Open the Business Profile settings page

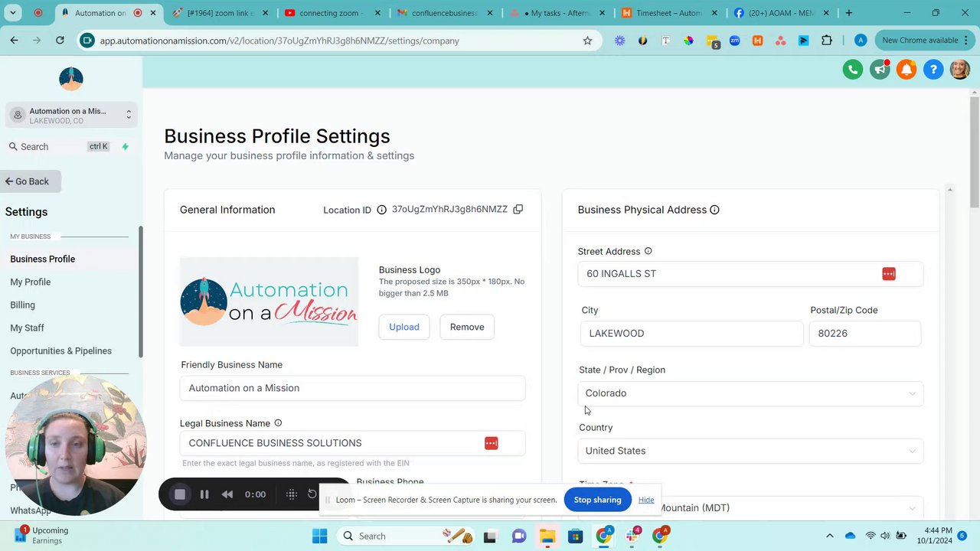[43, 259]
